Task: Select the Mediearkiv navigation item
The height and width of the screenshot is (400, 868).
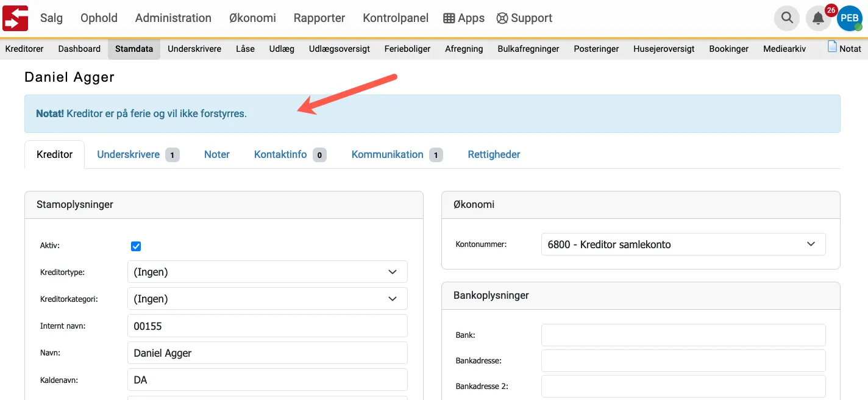Action: click(x=784, y=48)
